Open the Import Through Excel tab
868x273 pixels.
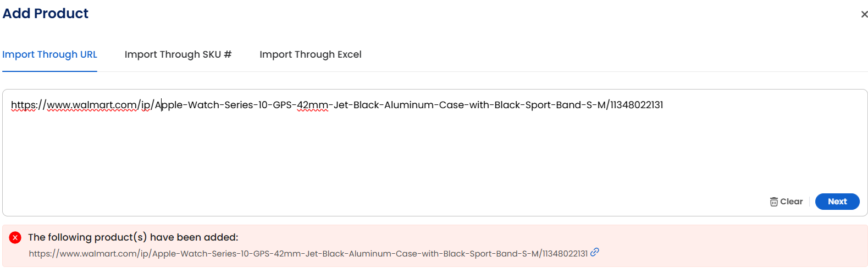point(311,54)
